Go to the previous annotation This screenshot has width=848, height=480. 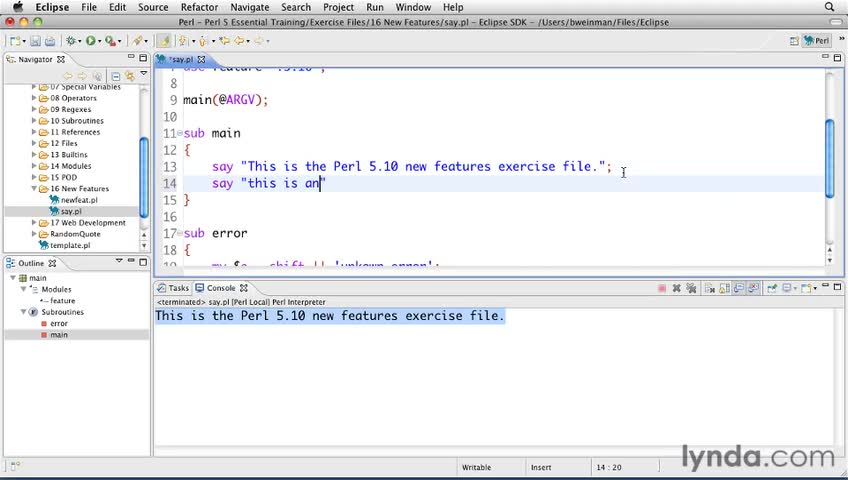click(x=203, y=41)
